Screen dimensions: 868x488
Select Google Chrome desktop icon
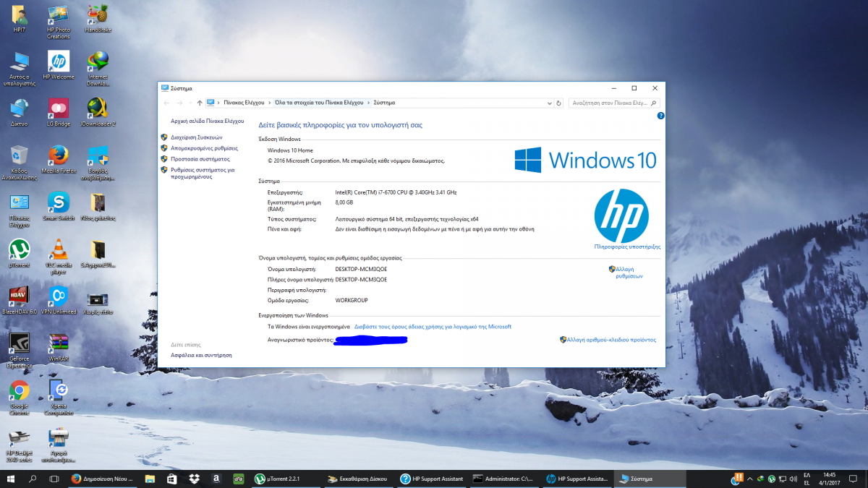tap(20, 398)
